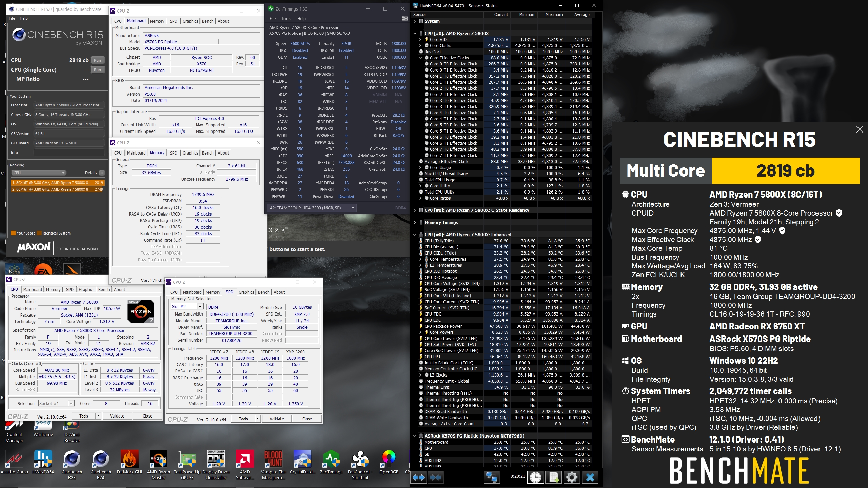The image size is (868, 488).
Task: Expand Core VIDs sensor row
Action: click(x=420, y=39)
